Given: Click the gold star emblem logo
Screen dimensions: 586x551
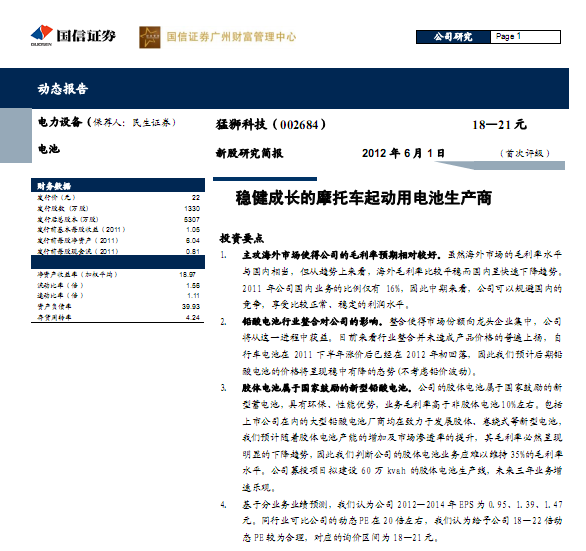Looking at the screenshot, I should [150, 37].
